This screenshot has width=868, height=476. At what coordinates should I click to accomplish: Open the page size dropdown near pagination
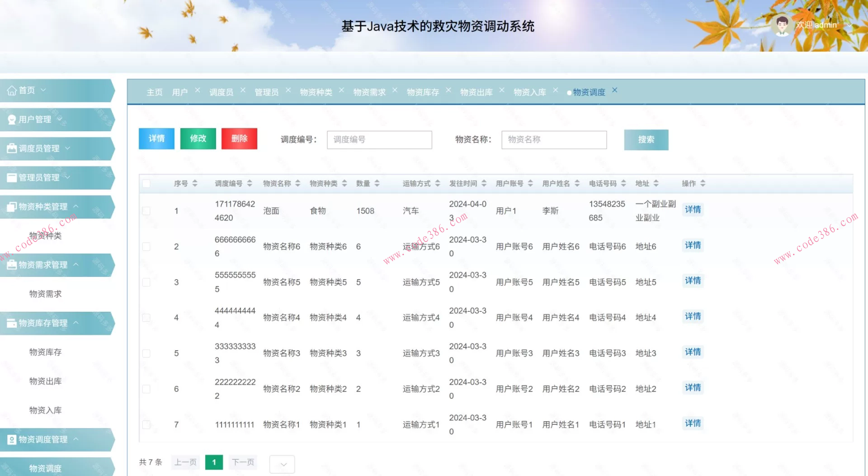tap(282, 464)
